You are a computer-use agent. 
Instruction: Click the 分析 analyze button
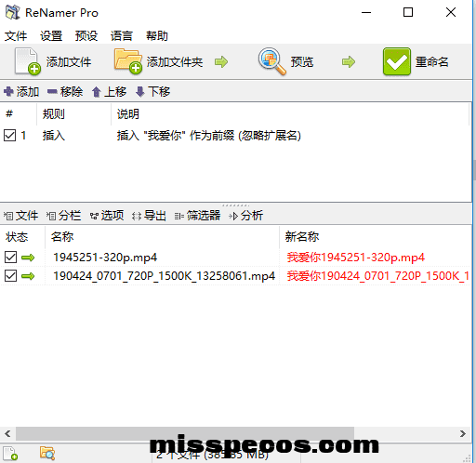(245, 216)
